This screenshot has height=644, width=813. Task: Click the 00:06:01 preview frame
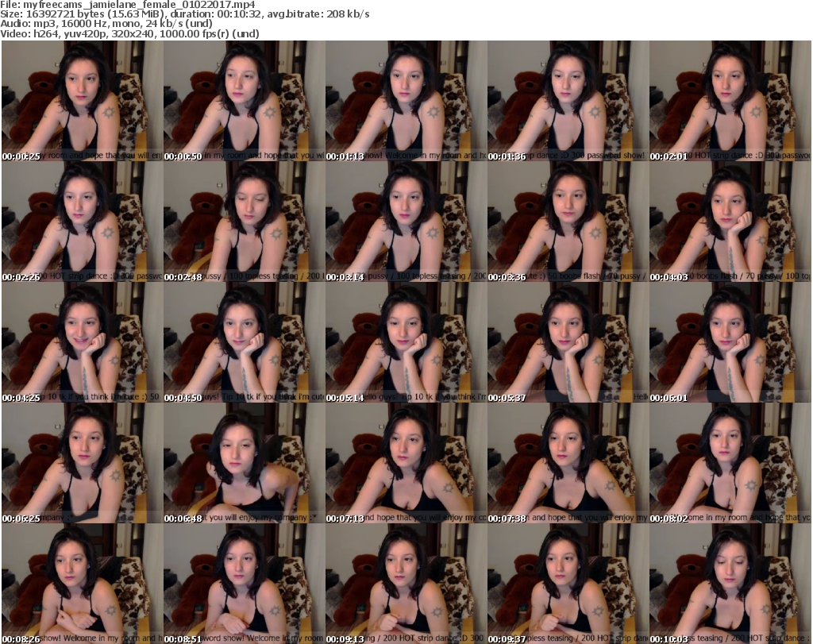tap(730, 343)
